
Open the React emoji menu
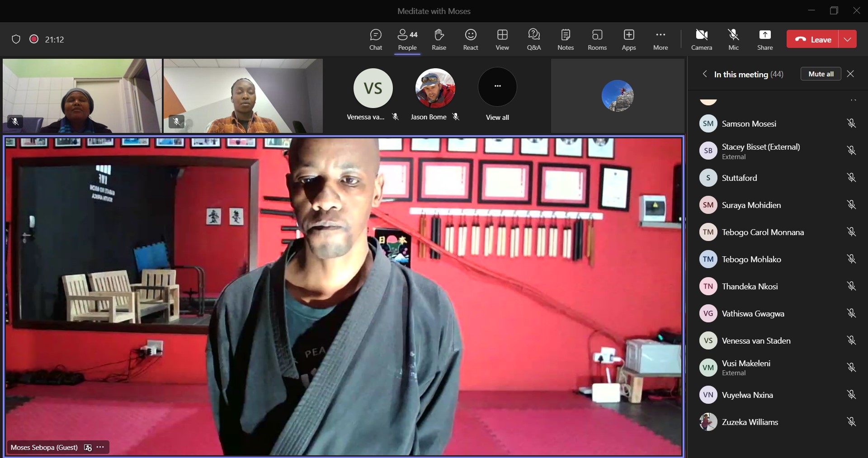click(x=470, y=40)
